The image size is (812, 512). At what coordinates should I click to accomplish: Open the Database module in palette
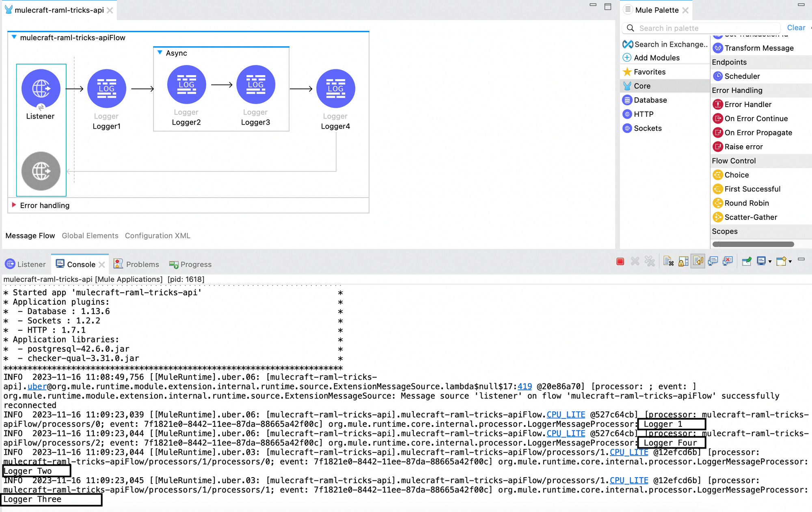coord(650,100)
